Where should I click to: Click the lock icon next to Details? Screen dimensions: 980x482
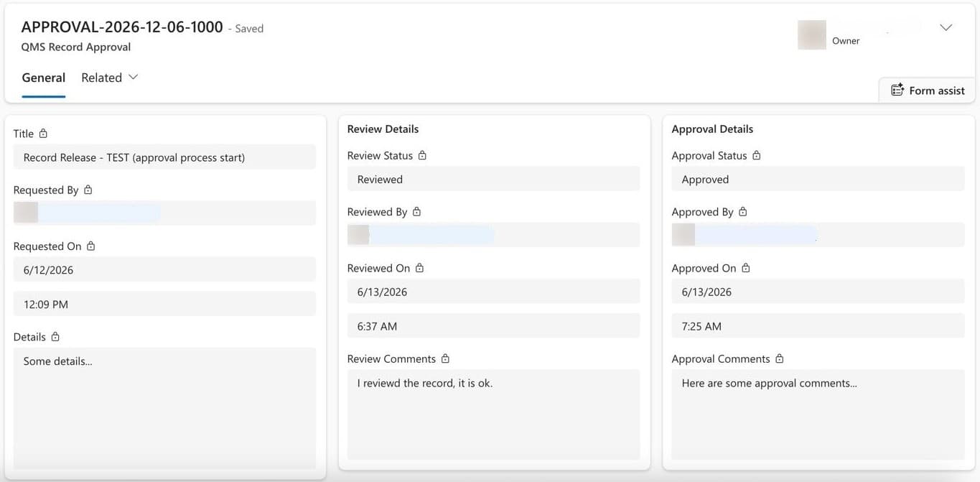[55, 336]
